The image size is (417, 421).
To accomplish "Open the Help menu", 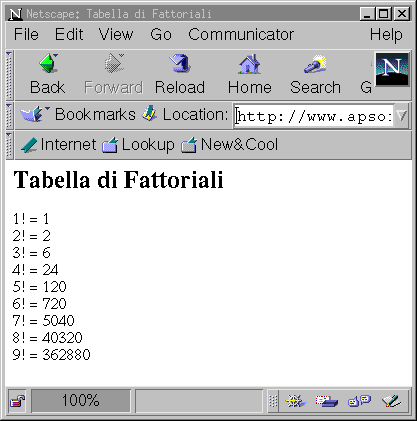I will (386, 34).
